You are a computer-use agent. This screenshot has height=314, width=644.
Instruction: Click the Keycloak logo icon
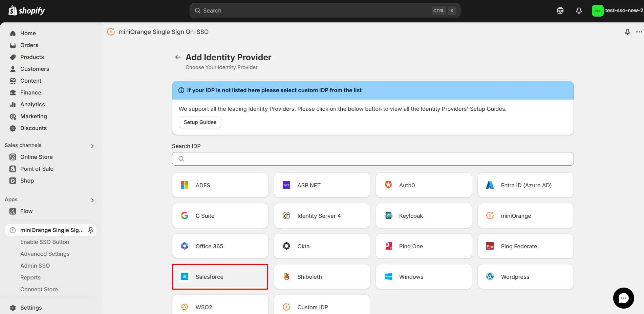click(x=388, y=215)
